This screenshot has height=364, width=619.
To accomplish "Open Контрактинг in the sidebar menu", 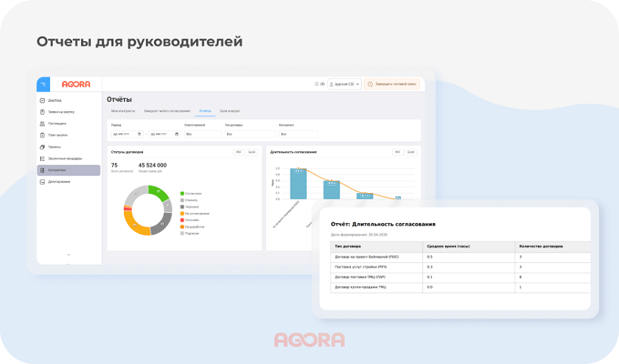I will tap(69, 170).
